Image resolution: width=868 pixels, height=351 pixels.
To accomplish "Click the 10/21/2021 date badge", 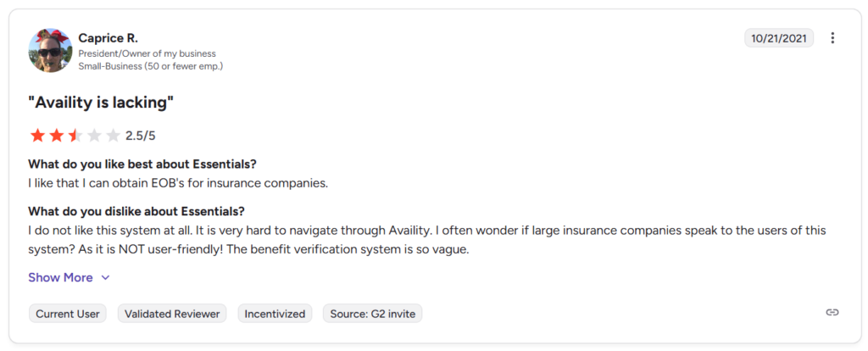I will [779, 38].
